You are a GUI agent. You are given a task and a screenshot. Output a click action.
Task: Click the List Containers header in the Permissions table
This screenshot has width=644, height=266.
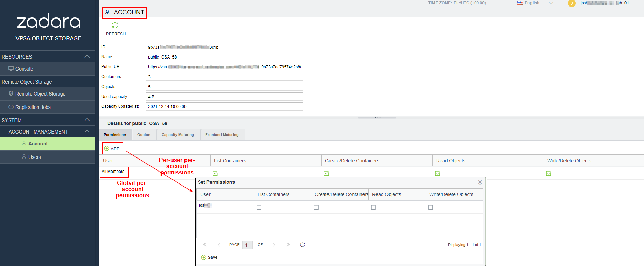(266, 161)
